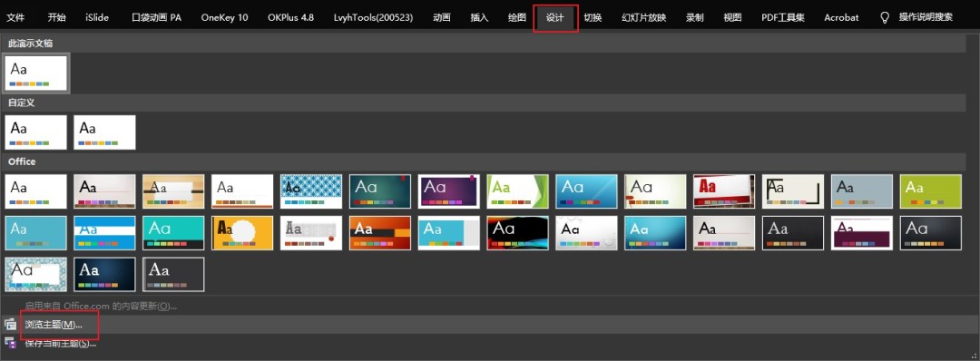
Task: Select the LvyhTools(200523) tab
Action: tap(374, 17)
